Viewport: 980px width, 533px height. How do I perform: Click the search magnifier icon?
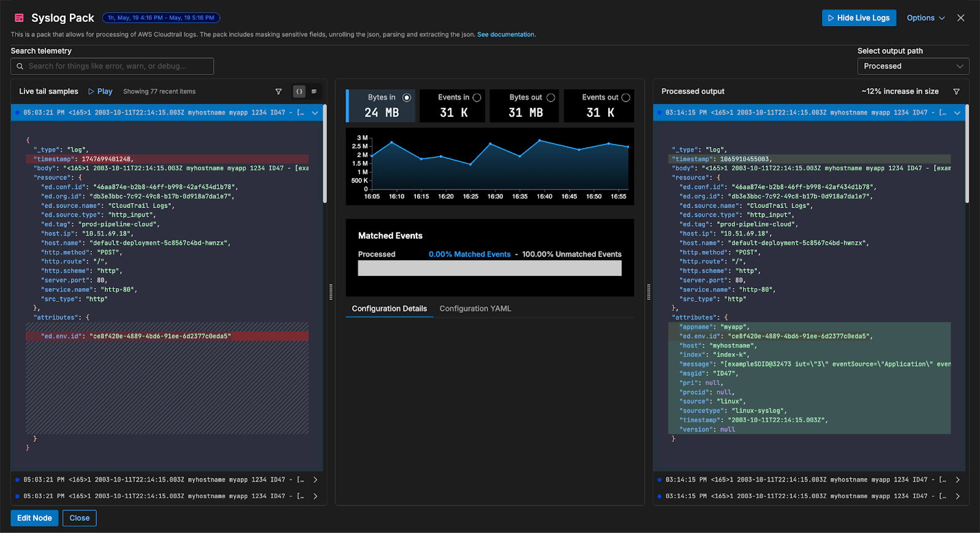coord(20,66)
